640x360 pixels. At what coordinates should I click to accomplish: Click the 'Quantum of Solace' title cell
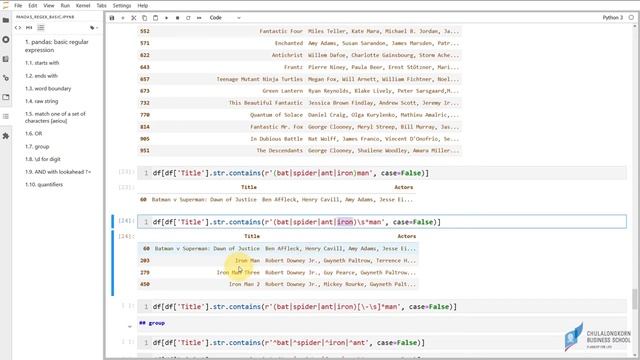276,115
